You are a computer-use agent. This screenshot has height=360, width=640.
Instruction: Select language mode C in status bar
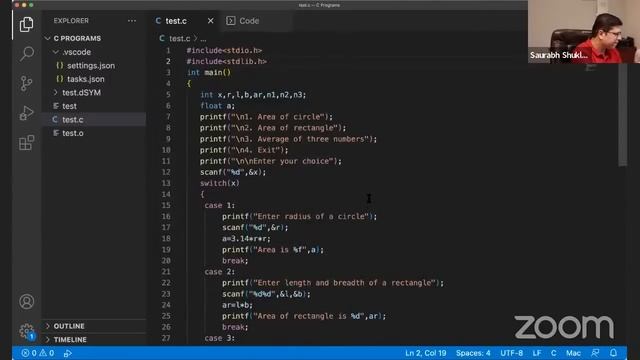553,353
